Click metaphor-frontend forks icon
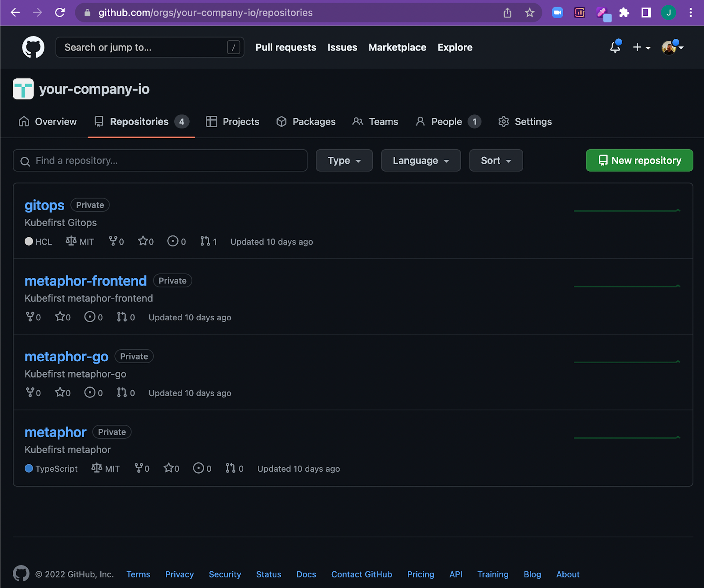Viewport: 704px width, 588px height. click(30, 317)
